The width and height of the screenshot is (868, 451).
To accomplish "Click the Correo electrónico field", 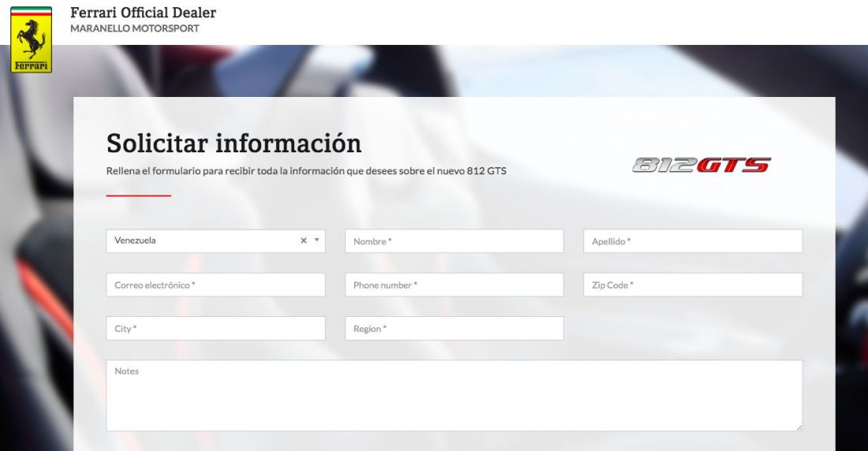I will (x=215, y=285).
